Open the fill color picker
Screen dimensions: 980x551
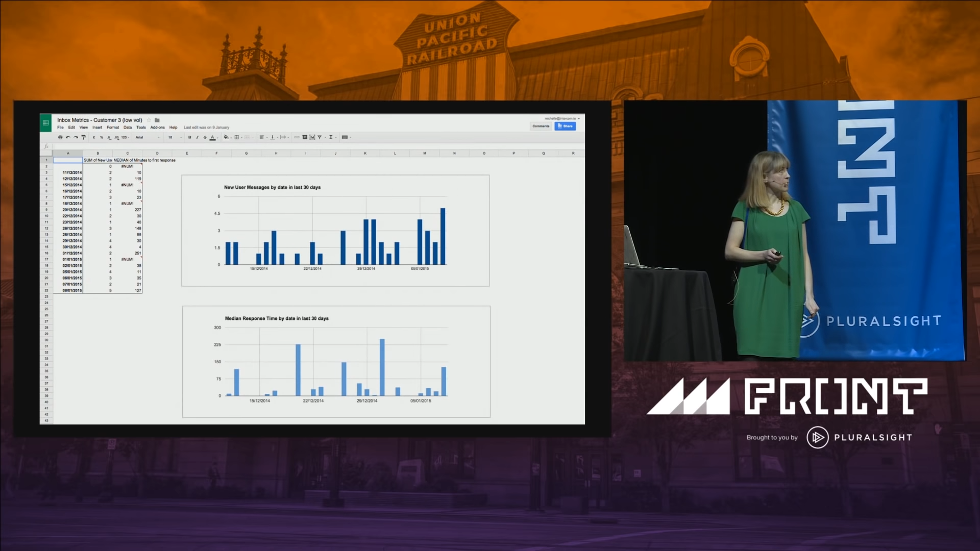click(x=227, y=137)
